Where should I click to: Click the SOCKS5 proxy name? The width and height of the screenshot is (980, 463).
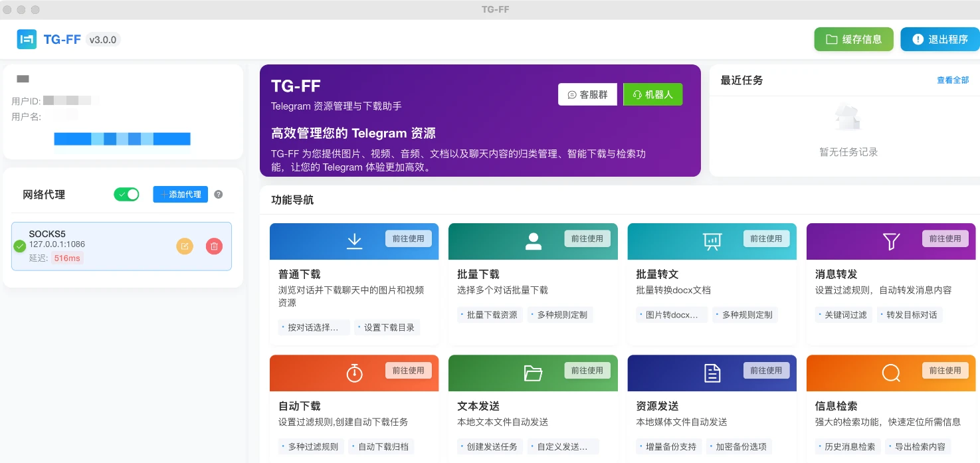coord(47,234)
